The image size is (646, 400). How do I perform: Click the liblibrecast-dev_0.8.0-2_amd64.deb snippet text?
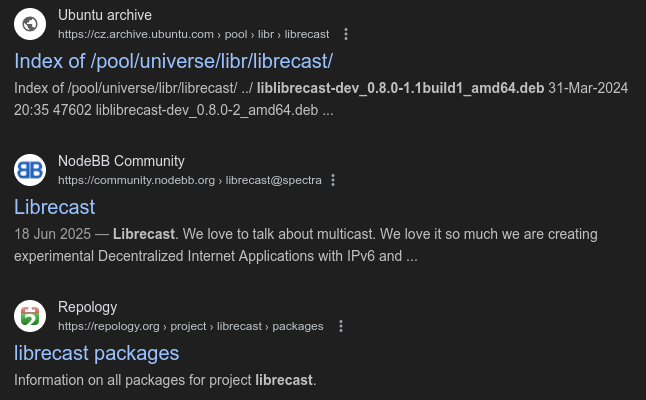click(x=207, y=110)
